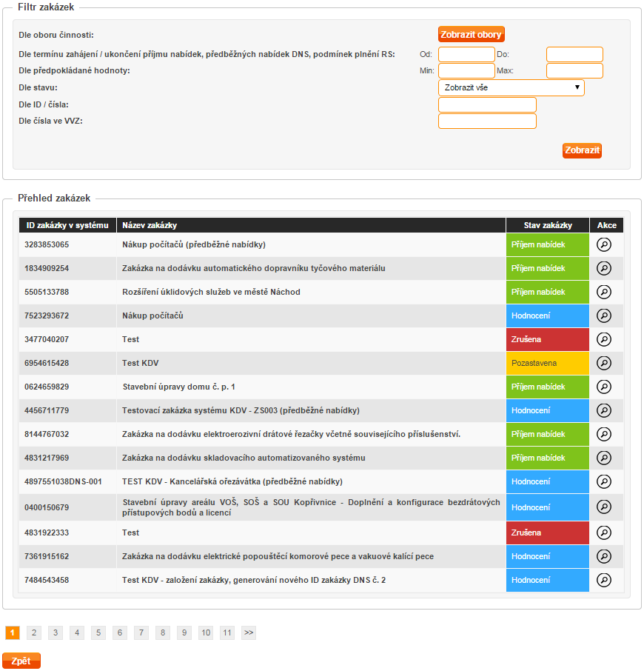The width and height of the screenshot is (644, 671).
Task: Focus the Min value field
Action: click(x=466, y=70)
